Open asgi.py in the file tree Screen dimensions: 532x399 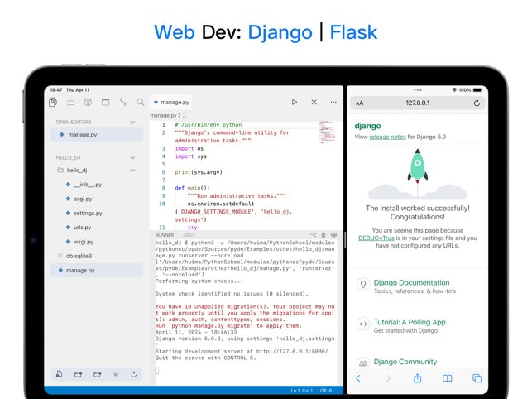coord(97,199)
